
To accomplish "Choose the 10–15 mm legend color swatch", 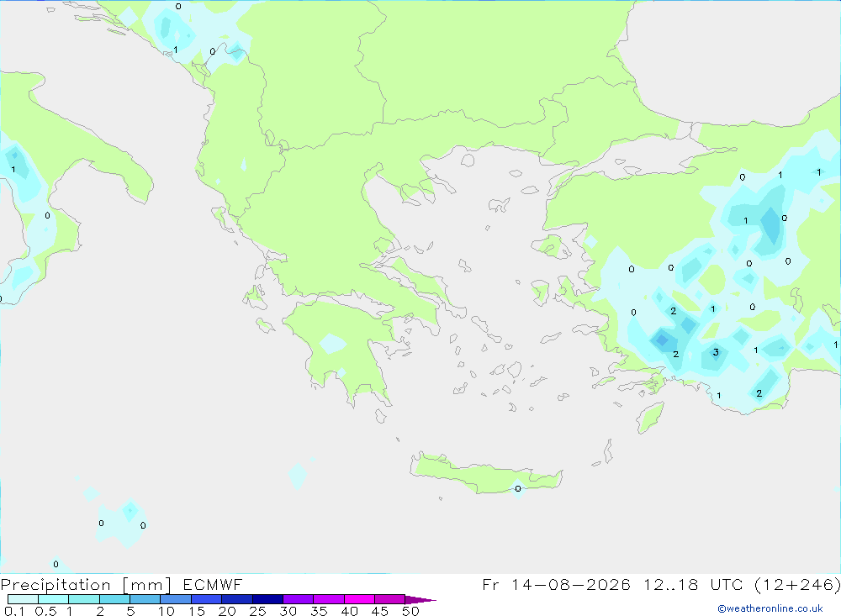I will pyautogui.click(x=176, y=599).
